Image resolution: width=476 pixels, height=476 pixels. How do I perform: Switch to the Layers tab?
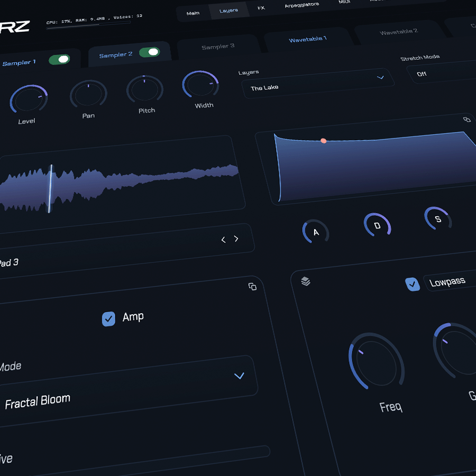(x=228, y=11)
